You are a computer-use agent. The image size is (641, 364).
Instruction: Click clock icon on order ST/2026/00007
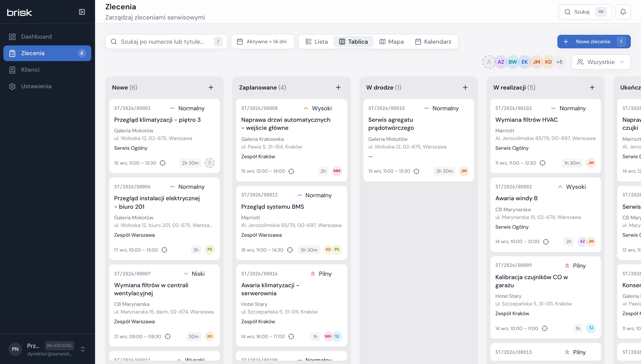coord(167,336)
